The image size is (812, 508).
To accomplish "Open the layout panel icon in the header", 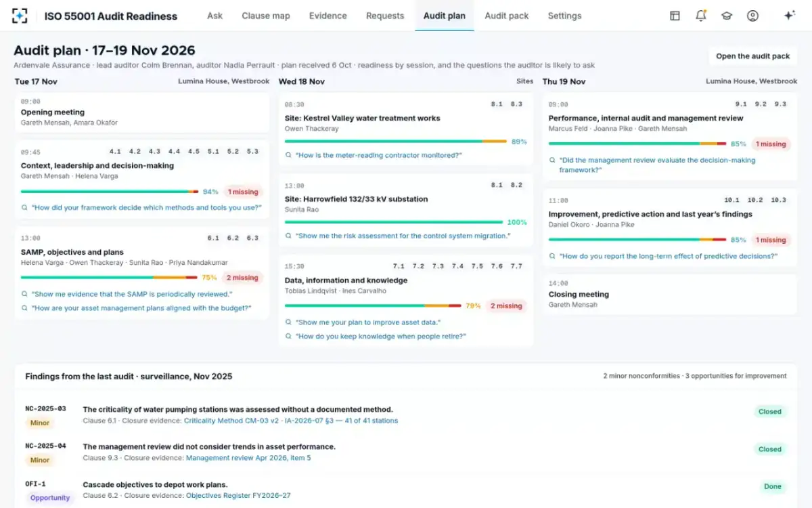I will coord(675,16).
